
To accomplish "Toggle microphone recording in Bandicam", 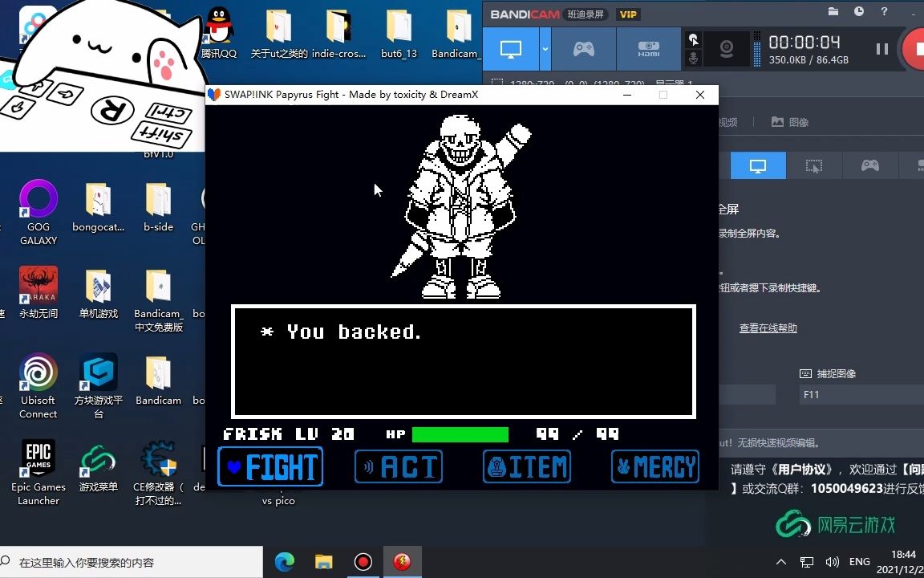I will [x=694, y=58].
